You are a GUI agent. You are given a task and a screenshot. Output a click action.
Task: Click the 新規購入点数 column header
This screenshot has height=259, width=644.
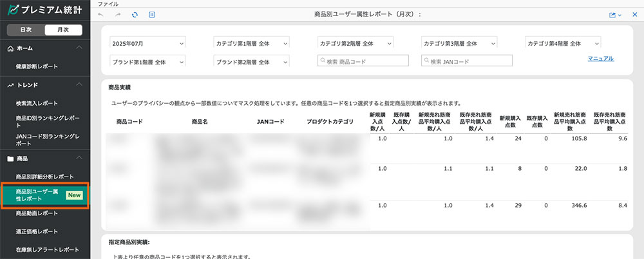[x=509, y=122]
